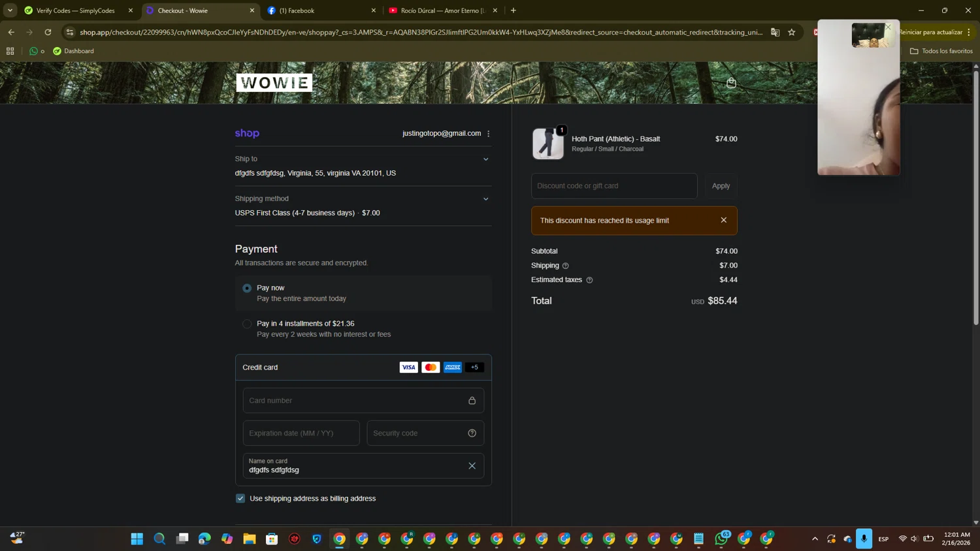Click the security code help icon
This screenshot has width=980, height=551.
tap(472, 433)
